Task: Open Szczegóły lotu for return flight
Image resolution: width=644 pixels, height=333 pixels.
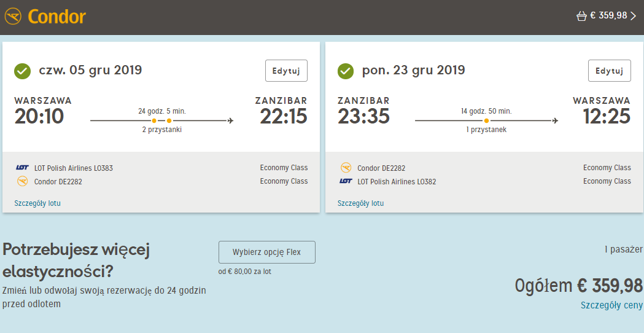Action: coord(360,203)
